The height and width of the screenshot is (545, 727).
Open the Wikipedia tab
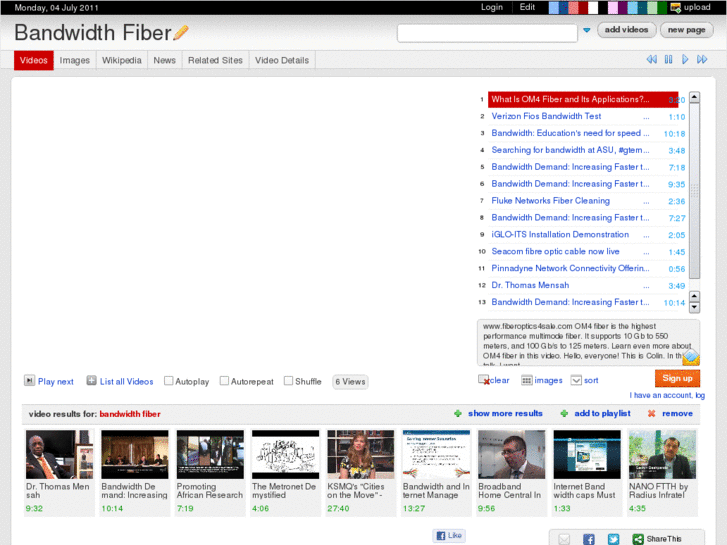tap(121, 60)
